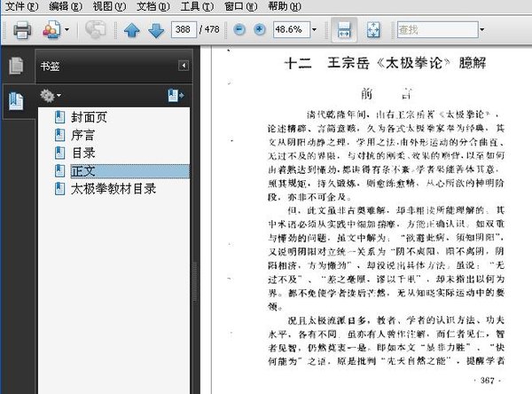Click the 前言 heading in the document
Image resolution: width=532 pixels, height=394 pixels.
(386, 93)
